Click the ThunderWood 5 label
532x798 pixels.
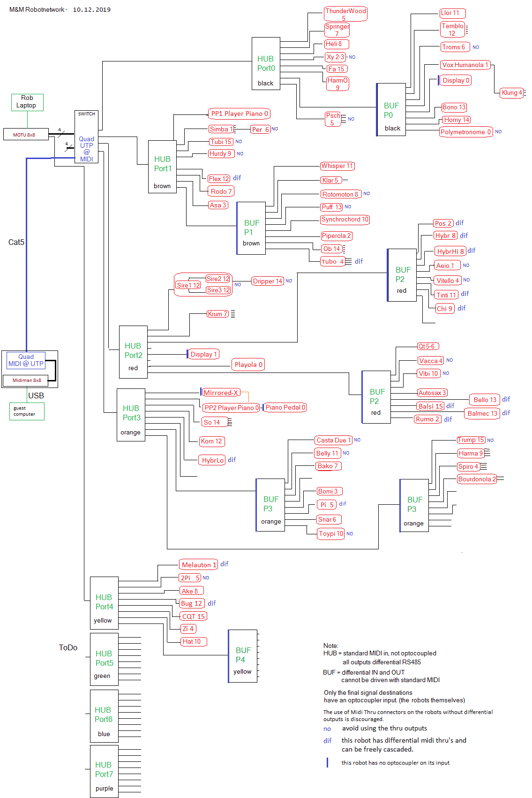[x=345, y=14]
